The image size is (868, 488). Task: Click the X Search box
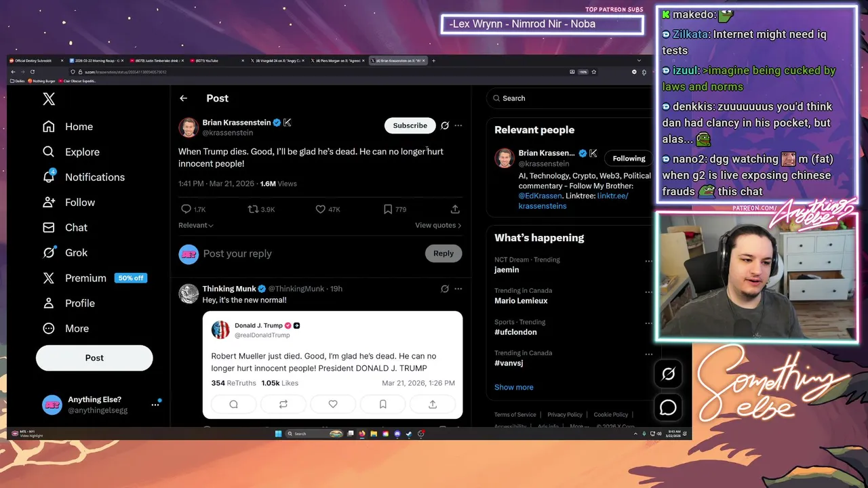click(x=568, y=98)
